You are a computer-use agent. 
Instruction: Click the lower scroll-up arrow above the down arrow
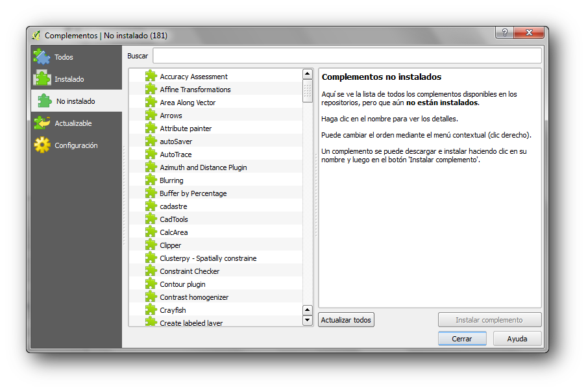pyautogui.click(x=308, y=310)
